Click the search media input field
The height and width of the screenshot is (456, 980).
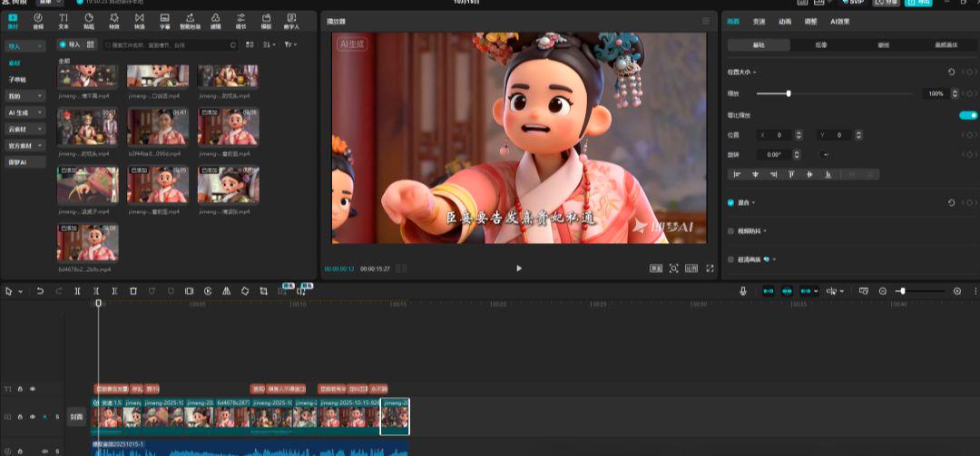(x=170, y=45)
